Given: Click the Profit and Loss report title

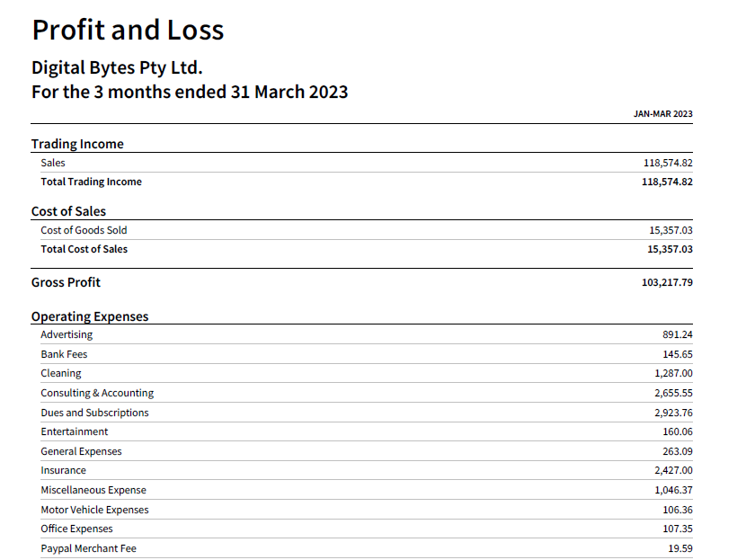Looking at the screenshot, I should pyautogui.click(x=128, y=30).
